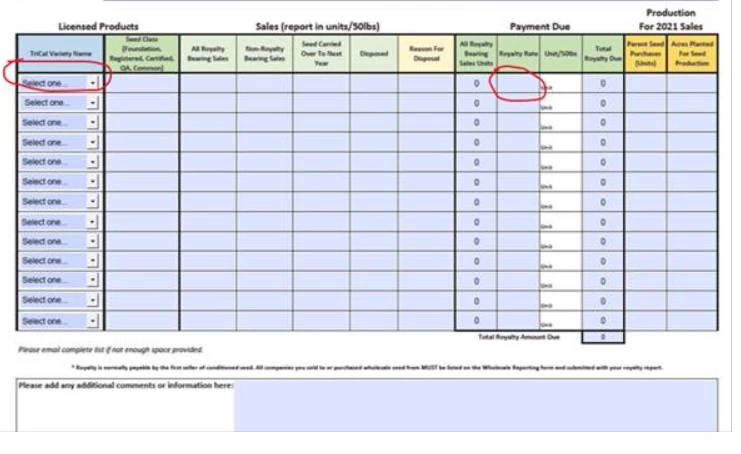Click the last row Seed Class cell
Viewport: 741px width, 454px height.
coord(142,321)
